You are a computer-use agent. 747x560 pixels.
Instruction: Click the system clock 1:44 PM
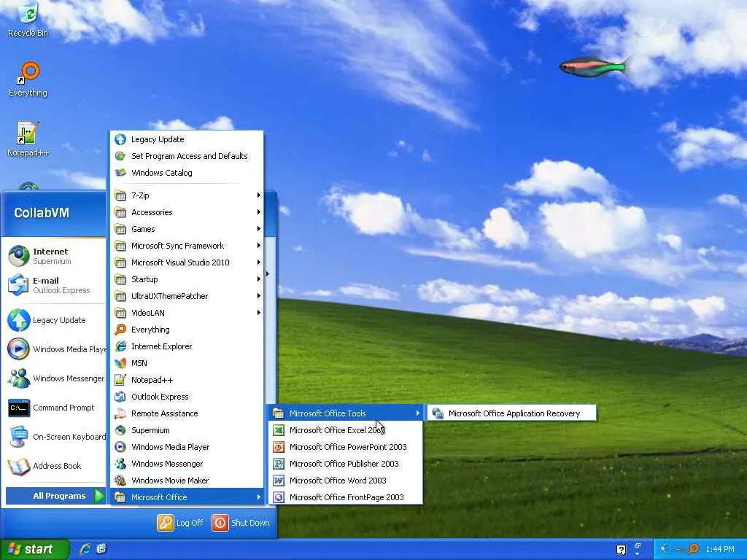[719, 550]
